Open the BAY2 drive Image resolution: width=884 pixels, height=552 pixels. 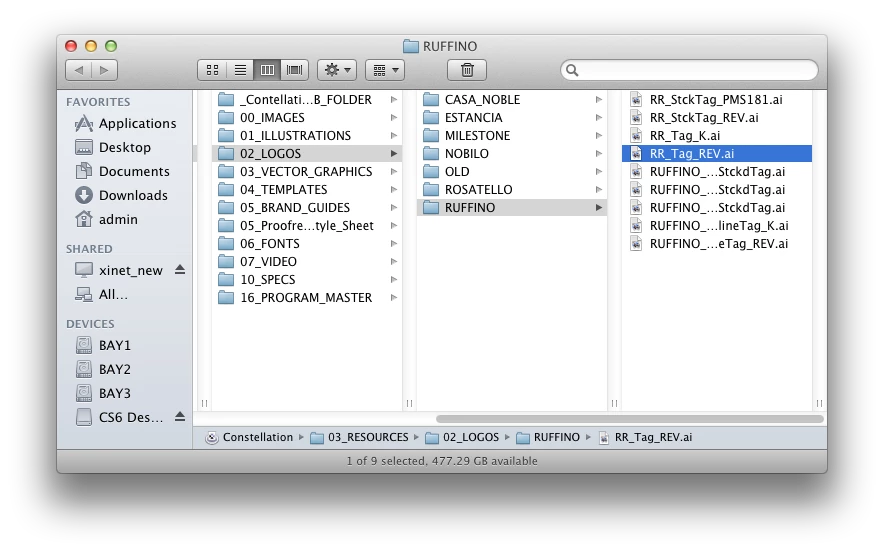103,369
